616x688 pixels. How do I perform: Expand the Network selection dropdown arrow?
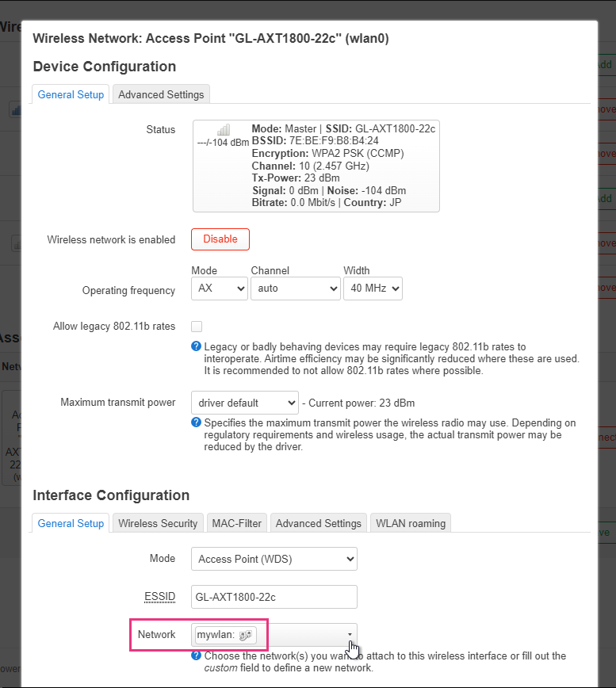[x=350, y=634]
